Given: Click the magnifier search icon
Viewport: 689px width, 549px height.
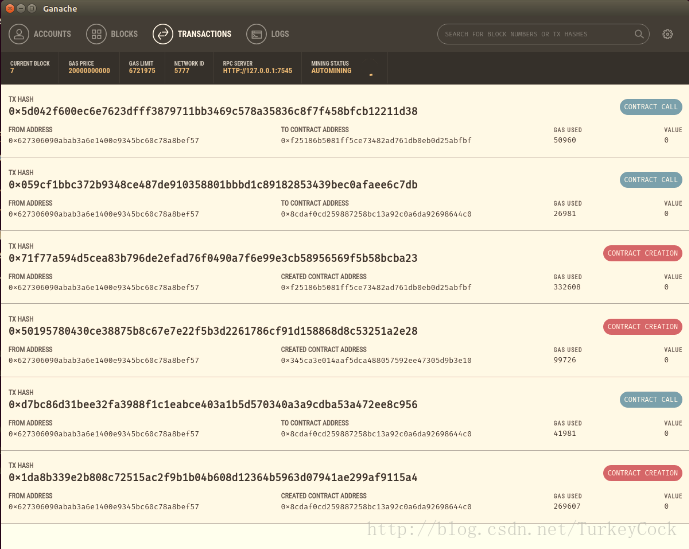Looking at the screenshot, I should pos(640,34).
